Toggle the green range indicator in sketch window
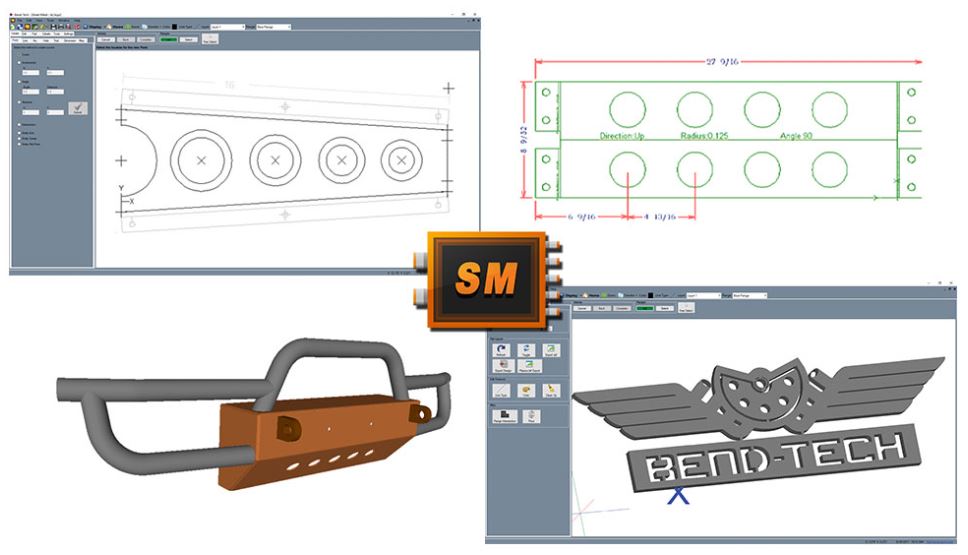 pos(169,40)
